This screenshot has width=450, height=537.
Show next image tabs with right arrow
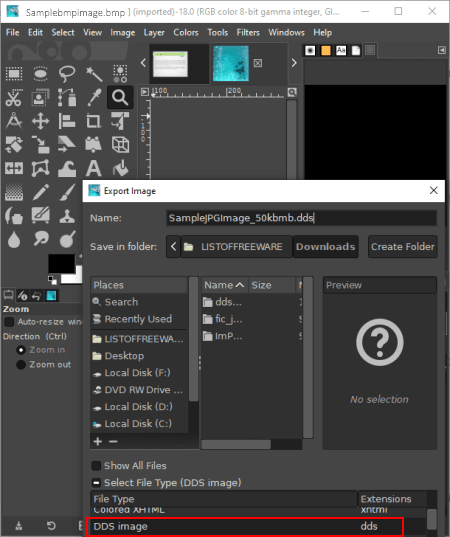(x=294, y=63)
